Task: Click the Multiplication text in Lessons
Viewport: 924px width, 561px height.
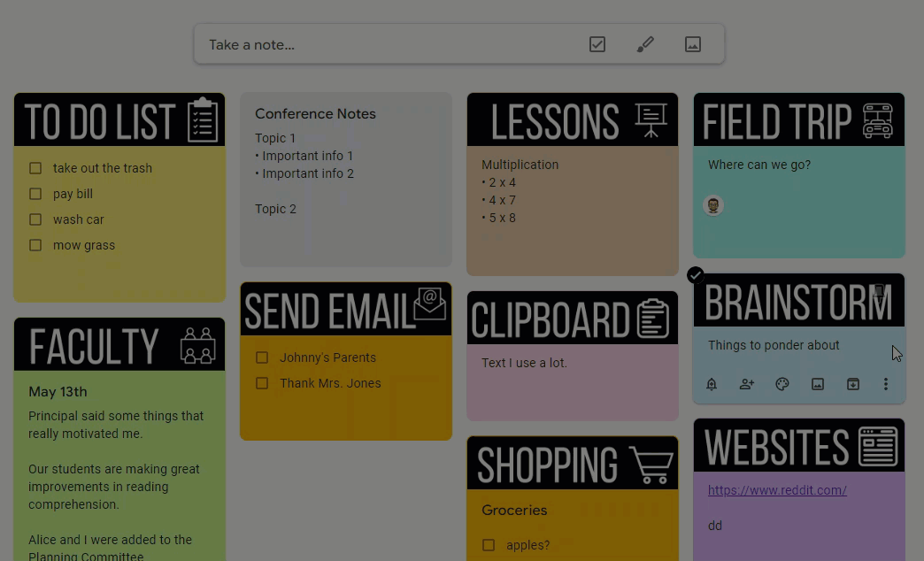Action: pyautogui.click(x=520, y=165)
